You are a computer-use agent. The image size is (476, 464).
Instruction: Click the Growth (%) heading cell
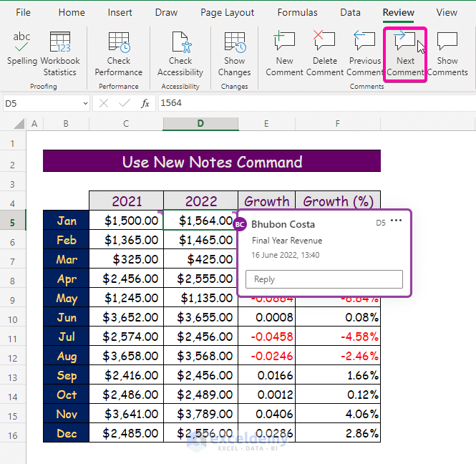pos(338,200)
